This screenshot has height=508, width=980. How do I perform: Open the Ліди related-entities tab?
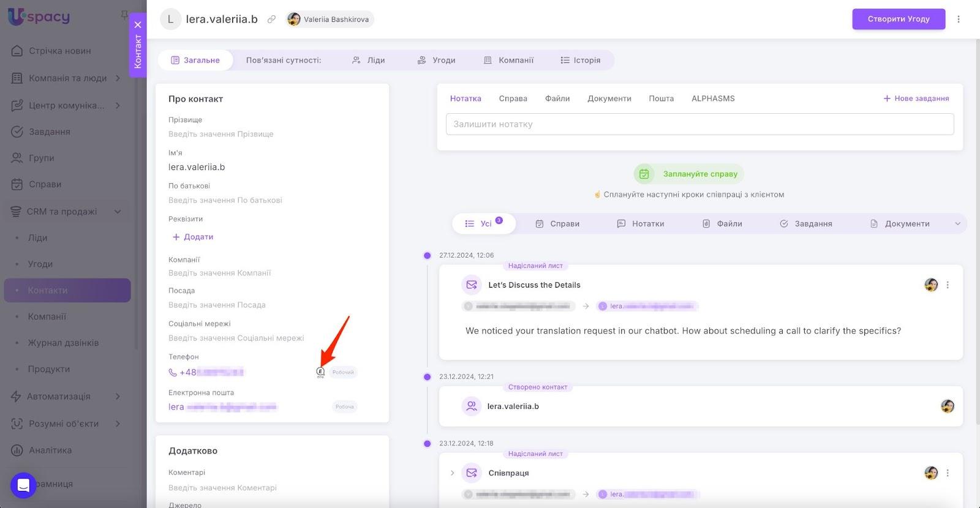369,60
